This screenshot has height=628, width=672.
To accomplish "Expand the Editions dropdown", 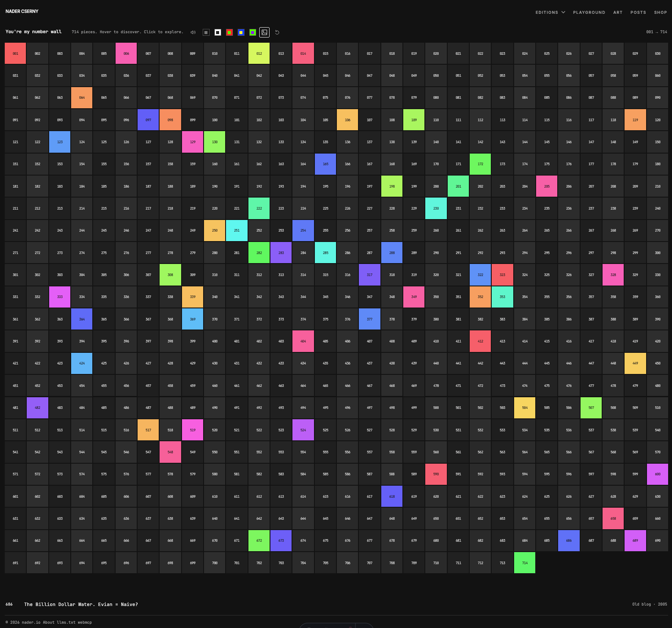I will (550, 13).
